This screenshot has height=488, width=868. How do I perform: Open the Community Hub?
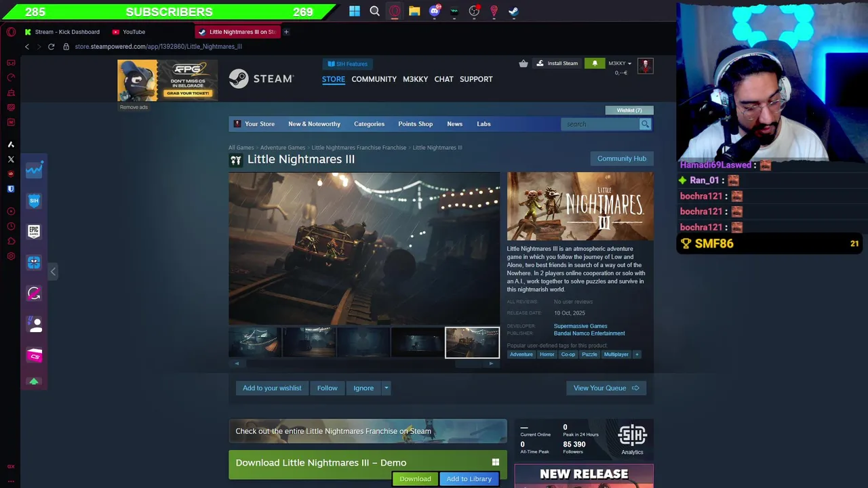tap(622, 159)
